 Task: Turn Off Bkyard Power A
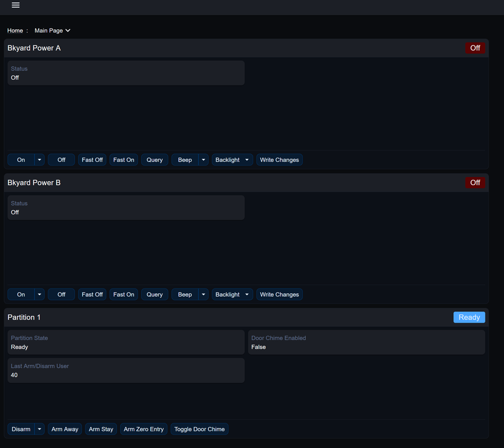[x=62, y=160]
